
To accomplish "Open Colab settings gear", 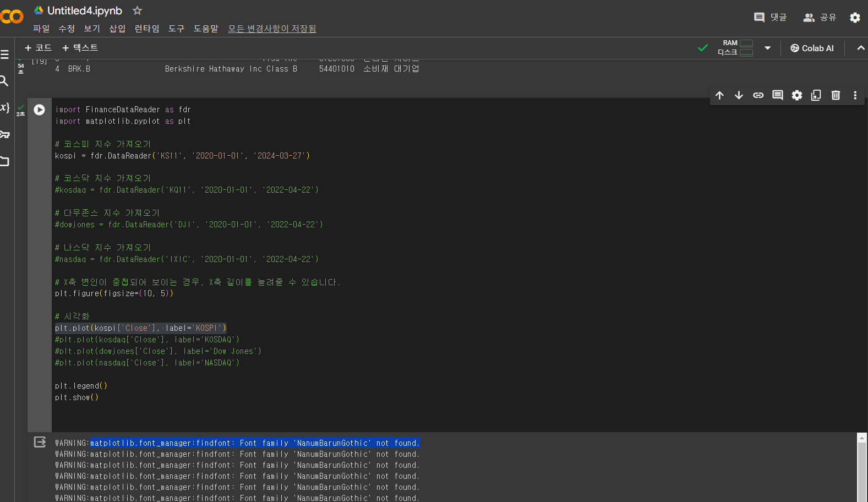I will tap(855, 18).
